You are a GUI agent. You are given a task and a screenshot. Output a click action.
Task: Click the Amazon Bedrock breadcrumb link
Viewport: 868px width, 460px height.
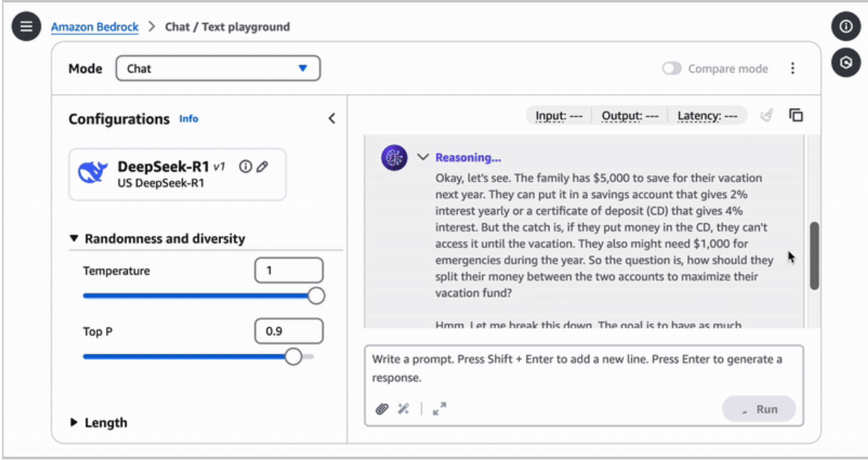(95, 27)
